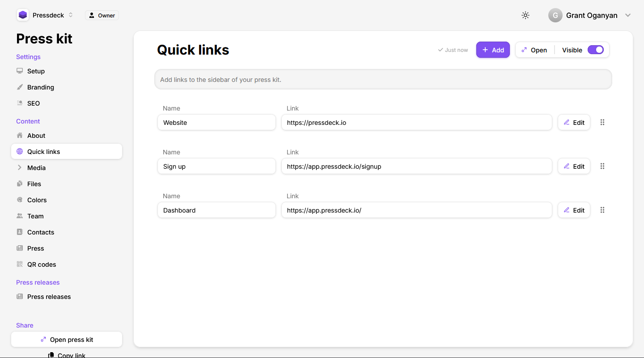644x358 pixels.
Task: Click the Open press kit button
Action: tap(67, 340)
